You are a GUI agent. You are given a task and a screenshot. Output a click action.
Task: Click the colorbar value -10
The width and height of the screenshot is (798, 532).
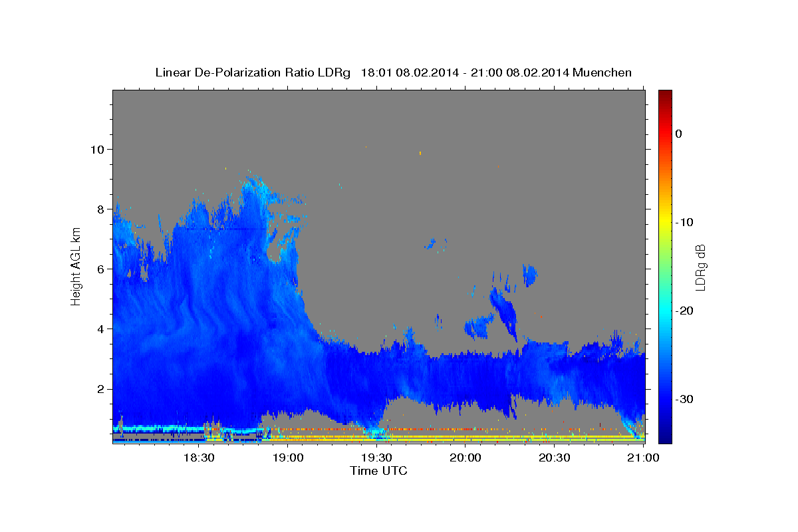[x=684, y=222]
